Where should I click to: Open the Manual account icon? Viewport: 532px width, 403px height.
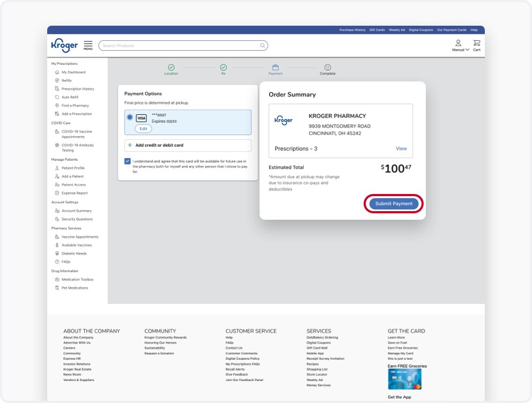[458, 43]
